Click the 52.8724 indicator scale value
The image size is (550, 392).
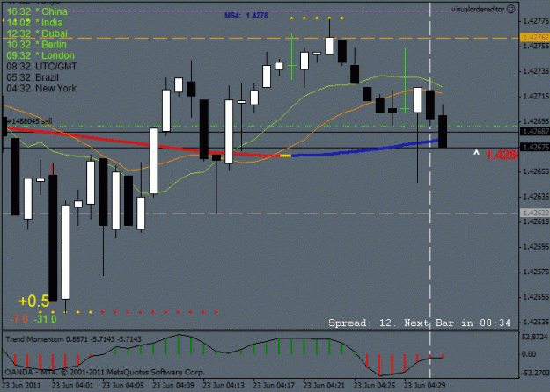pyautogui.click(x=534, y=337)
